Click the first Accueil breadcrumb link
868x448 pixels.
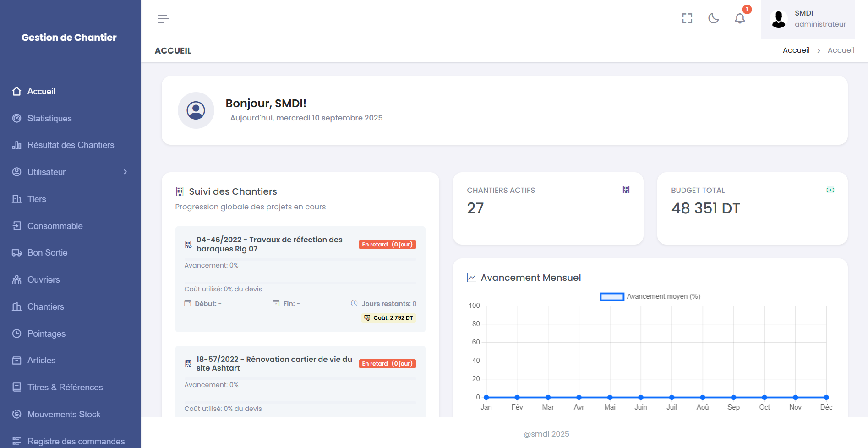click(796, 50)
